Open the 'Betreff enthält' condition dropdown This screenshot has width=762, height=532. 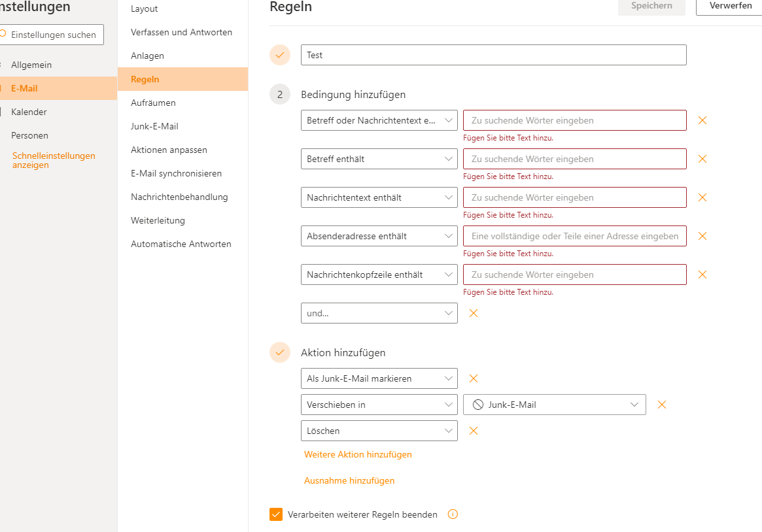[379, 159]
